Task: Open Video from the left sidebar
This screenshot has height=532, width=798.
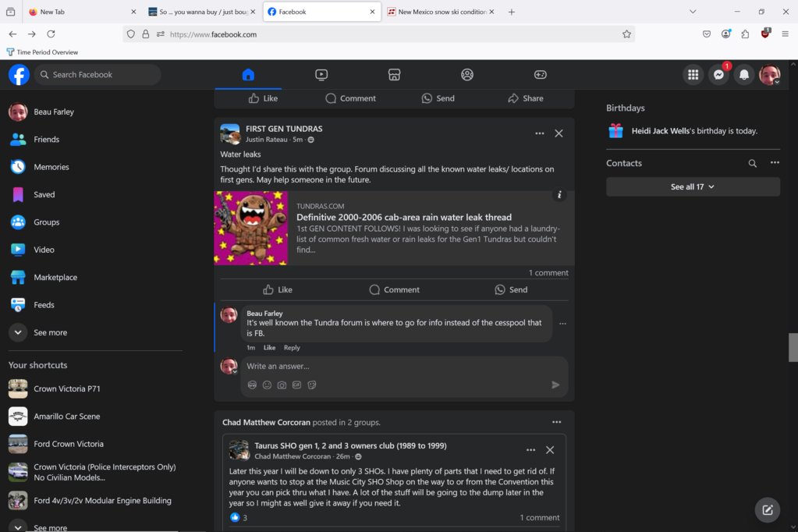Action: point(95,250)
